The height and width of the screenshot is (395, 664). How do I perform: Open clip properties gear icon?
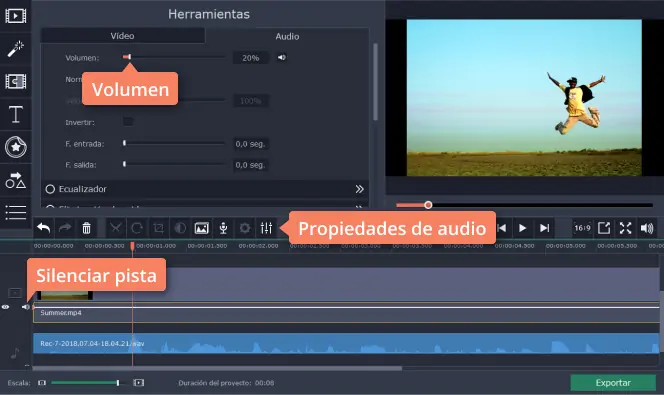(245, 228)
